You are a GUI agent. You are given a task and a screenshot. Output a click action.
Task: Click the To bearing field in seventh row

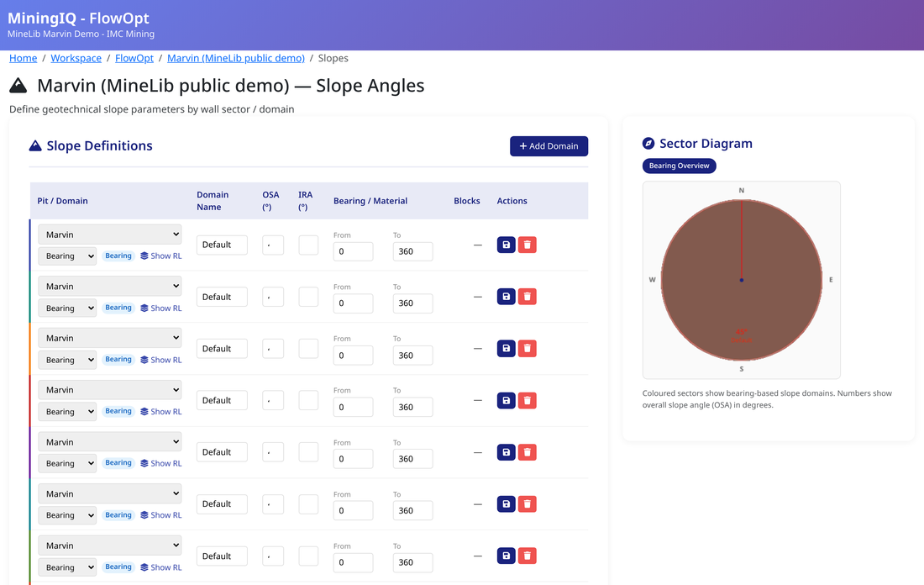412,562
